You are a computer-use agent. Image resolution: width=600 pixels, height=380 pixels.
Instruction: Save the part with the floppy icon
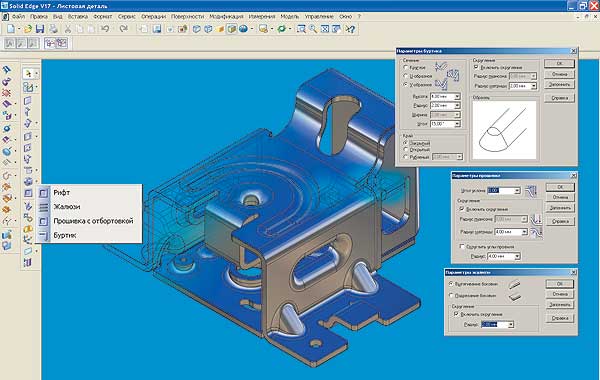coord(40,29)
